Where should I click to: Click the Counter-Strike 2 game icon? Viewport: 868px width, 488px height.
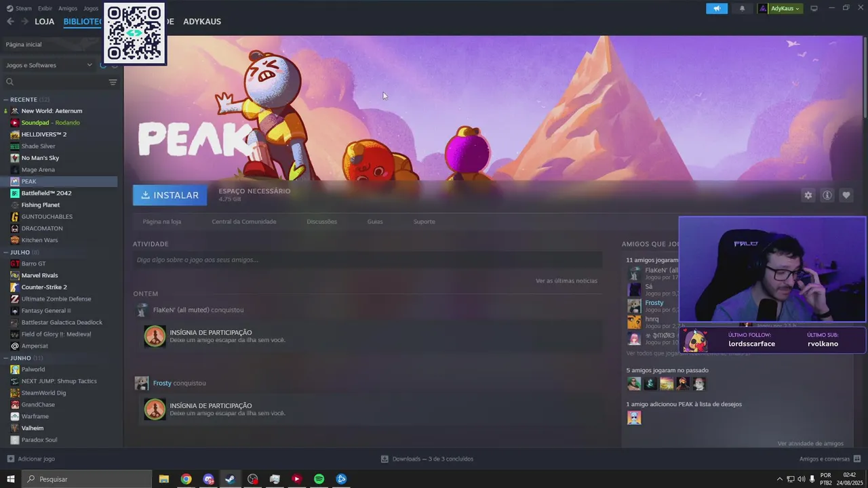15,287
